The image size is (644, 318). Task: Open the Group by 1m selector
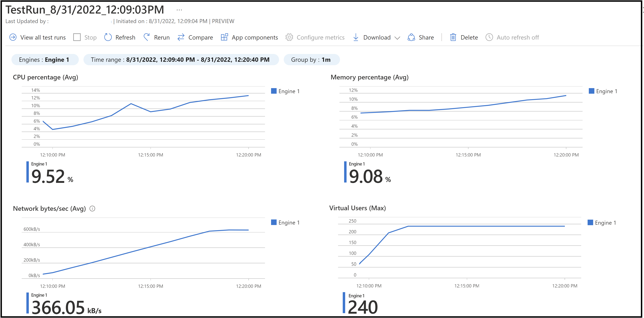coord(311,60)
